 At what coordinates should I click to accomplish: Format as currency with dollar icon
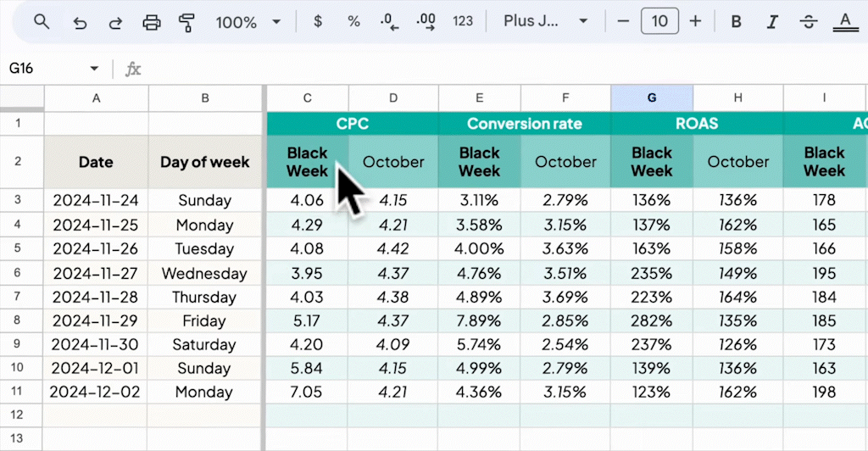click(x=318, y=22)
